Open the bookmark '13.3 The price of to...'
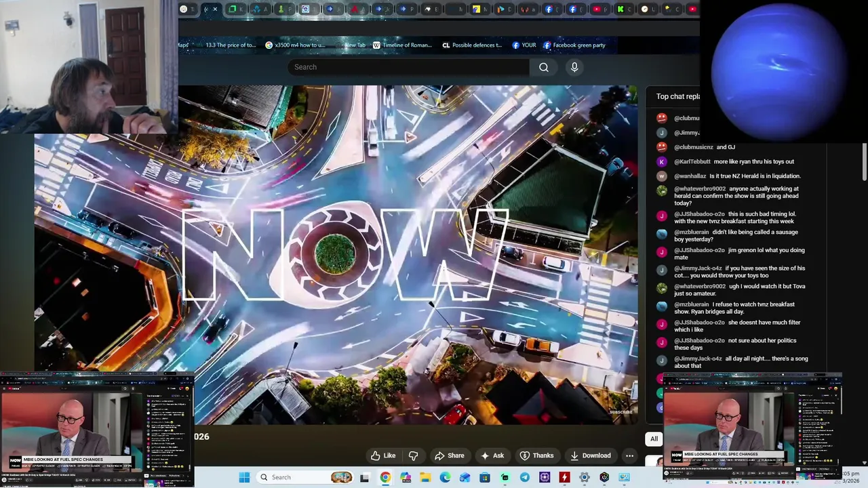868x488 pixels. pos(226,45)
